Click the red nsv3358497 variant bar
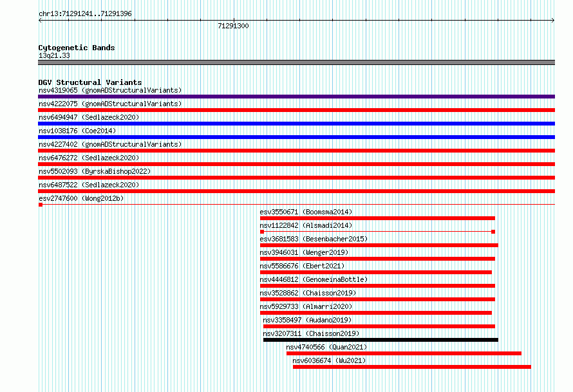Screen dimensions: 573x392 (x=379, y=326)
